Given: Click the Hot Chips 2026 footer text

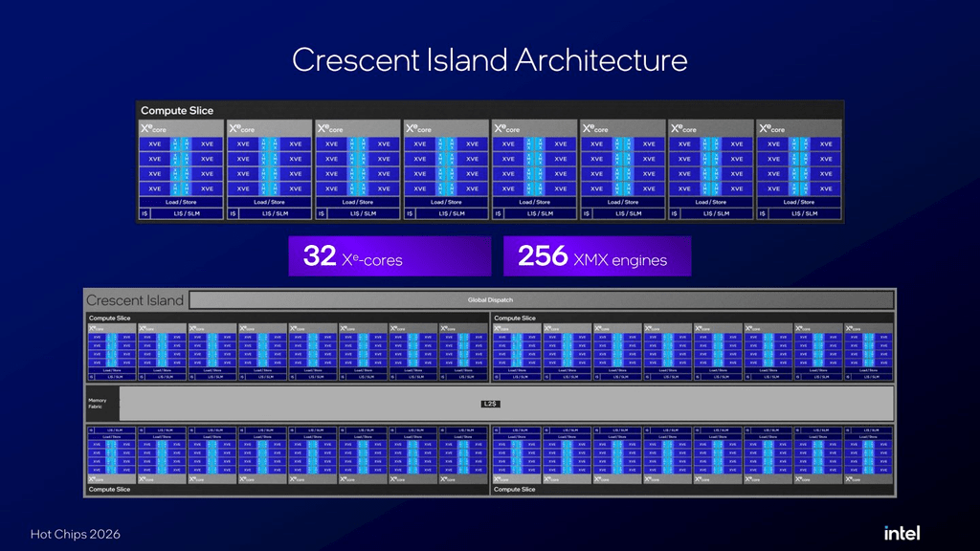Looking at the screenshot, I should click(x=75, y=534).
